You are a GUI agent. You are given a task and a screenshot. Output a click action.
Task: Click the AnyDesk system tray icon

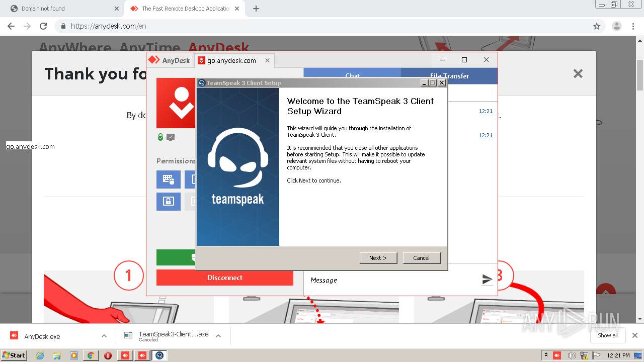click(557, 355)
